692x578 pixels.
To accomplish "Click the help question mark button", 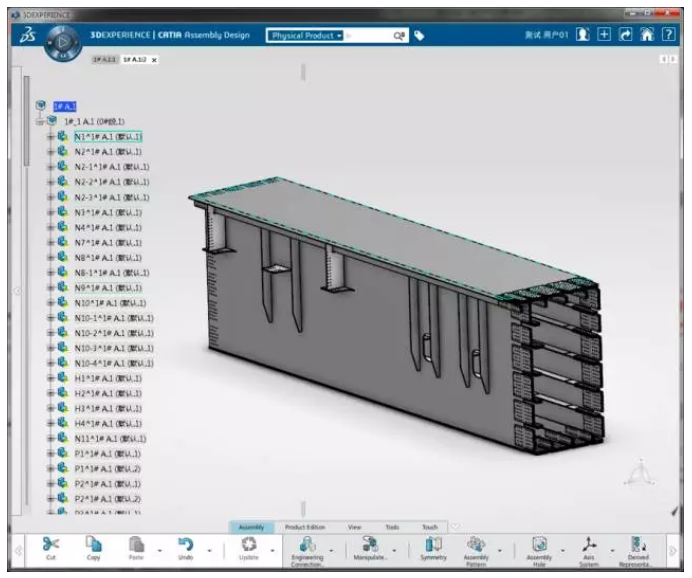I will point(669,34).
